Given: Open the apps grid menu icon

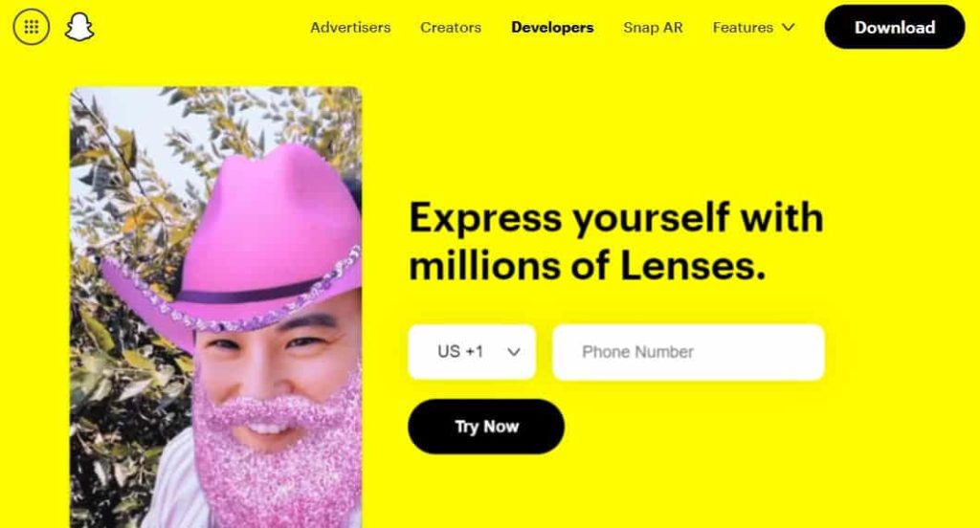Looking at the screenshot, I should pos(32,27).
